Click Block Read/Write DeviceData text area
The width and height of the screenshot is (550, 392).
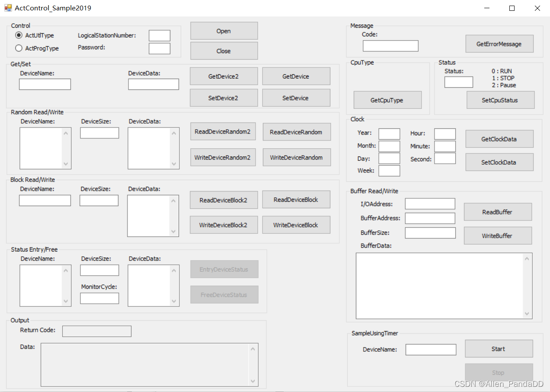[153, 216]
